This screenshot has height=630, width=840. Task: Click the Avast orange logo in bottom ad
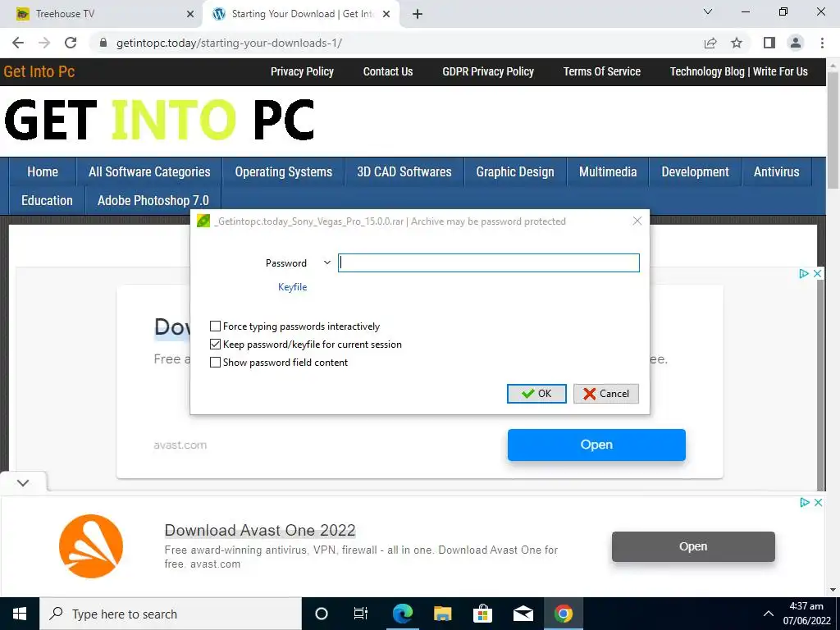[x=91, y=546]
